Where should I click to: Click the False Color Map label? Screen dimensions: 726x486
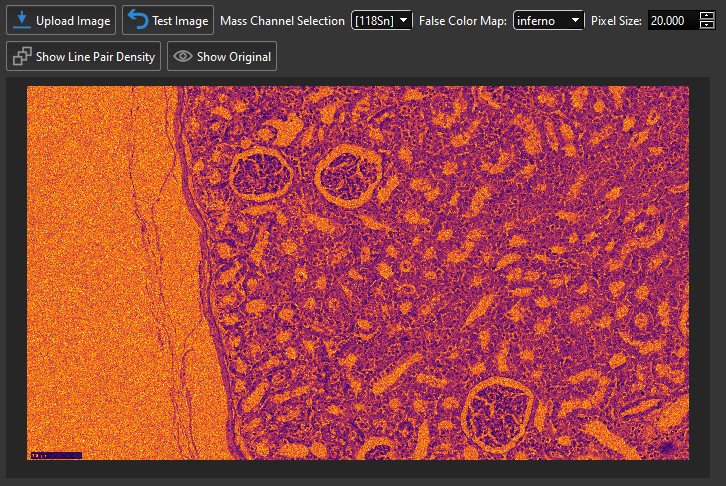point(463,21)
